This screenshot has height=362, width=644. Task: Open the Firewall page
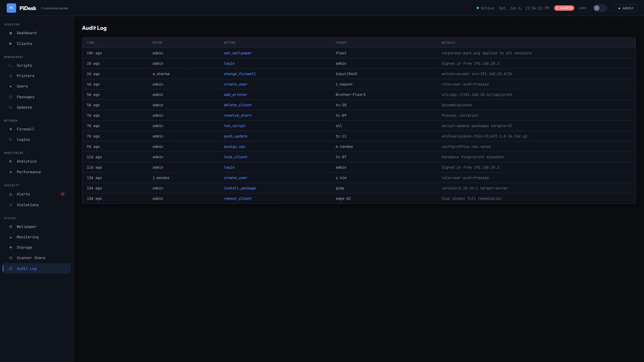(x=37, y=129)
